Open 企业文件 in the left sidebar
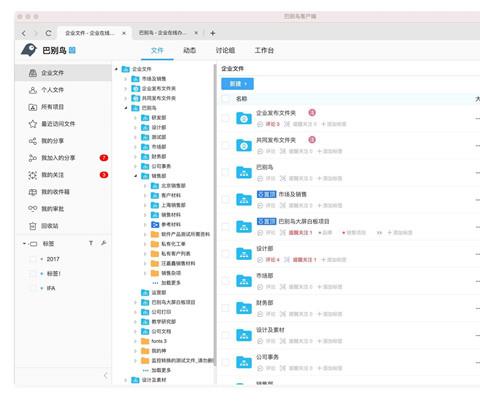Screen dimensions: 480x404 [63, 73]
